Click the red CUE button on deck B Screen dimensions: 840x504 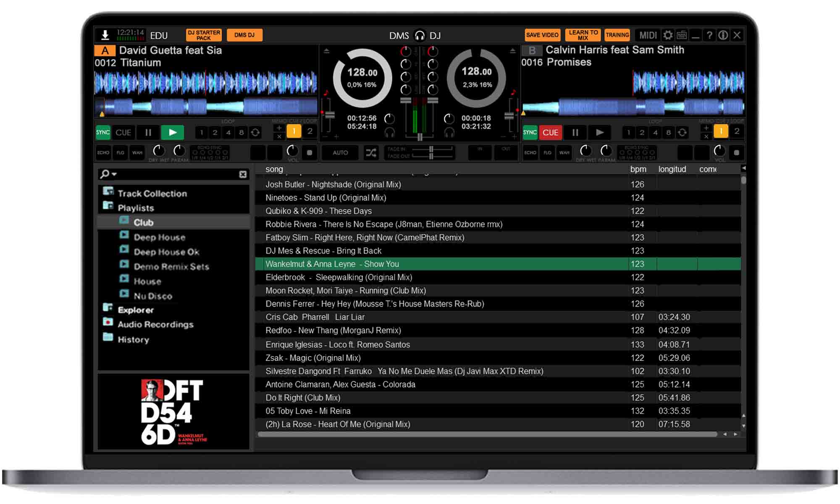(550, 132)
